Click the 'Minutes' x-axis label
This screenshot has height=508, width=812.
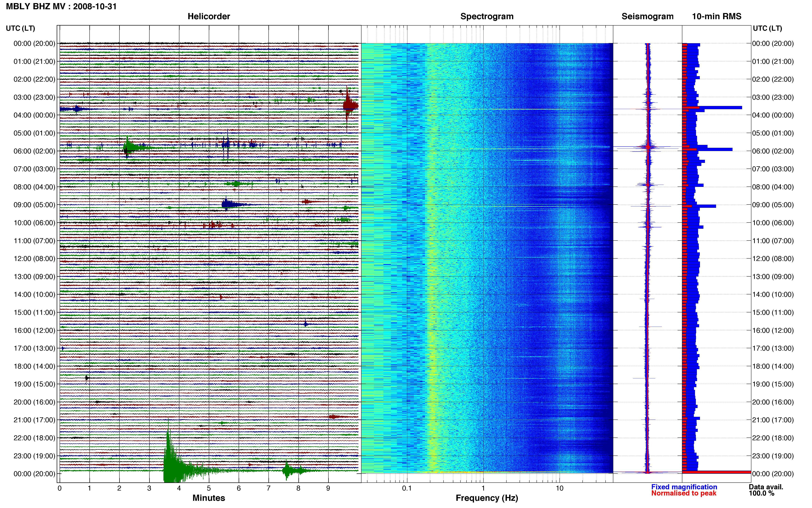[208, 498]
